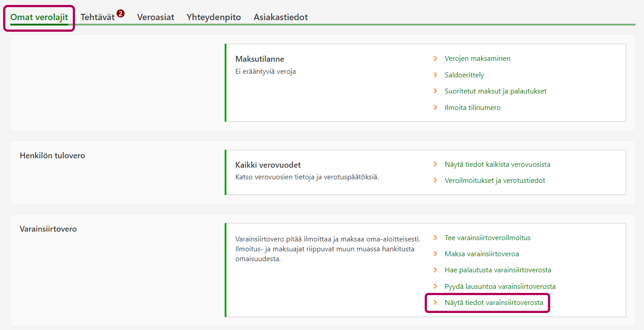Open Suoritetut maksut ja palautukset link
Viewport: 644px width, 330px height.
(495, 91)
